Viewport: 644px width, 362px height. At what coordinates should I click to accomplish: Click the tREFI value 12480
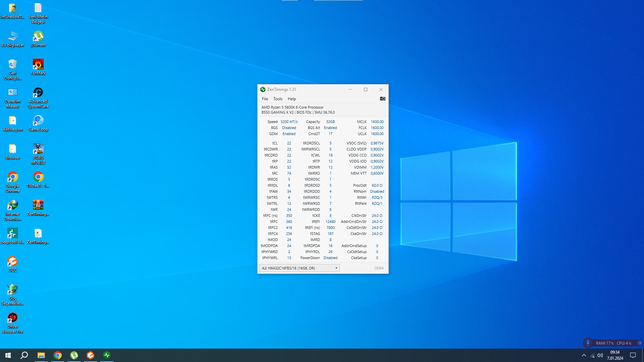click(x=330, y=222)
